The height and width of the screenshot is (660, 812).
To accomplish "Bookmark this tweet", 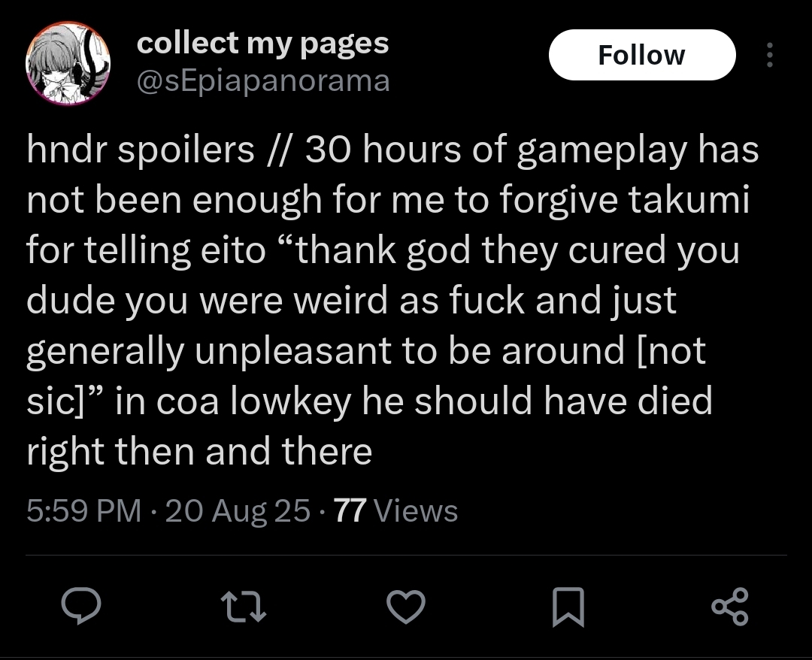I will (568, 607).
